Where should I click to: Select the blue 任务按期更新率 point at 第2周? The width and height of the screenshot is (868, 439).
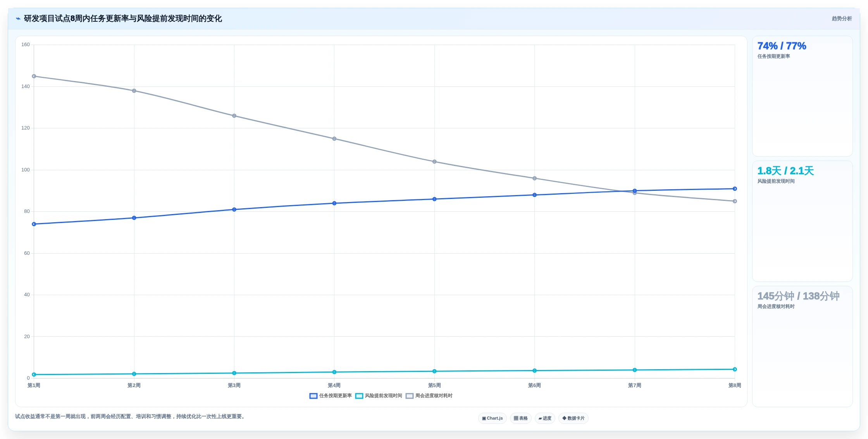[x=134, y=218]
